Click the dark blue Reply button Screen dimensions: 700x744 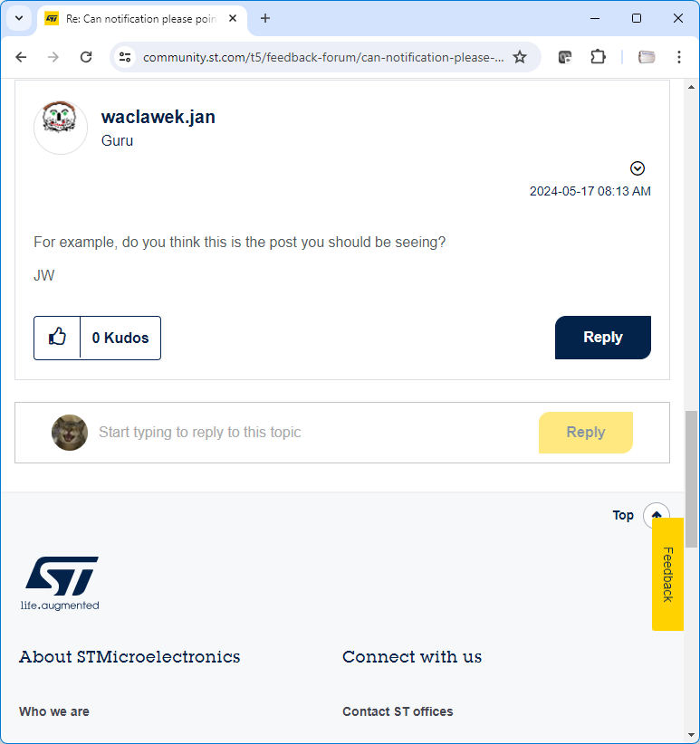click(x=603, y=338)
